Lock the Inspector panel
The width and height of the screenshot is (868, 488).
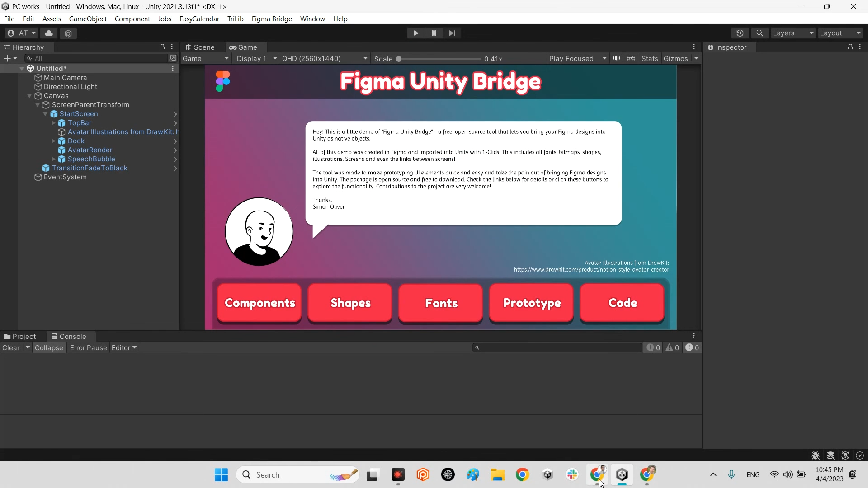850,47
